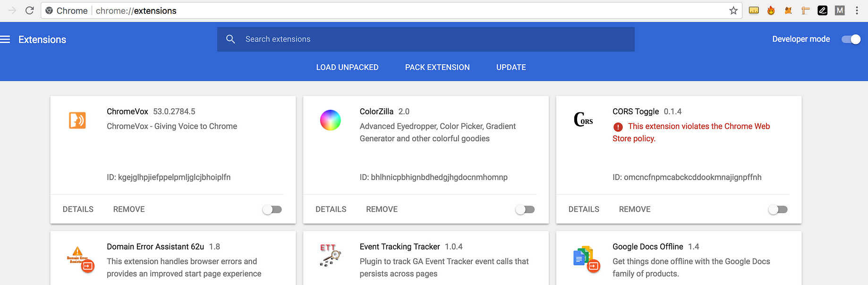868x285 pixels.
Task: Click the magnifier icon in search bar
Action: coord(230,39)
